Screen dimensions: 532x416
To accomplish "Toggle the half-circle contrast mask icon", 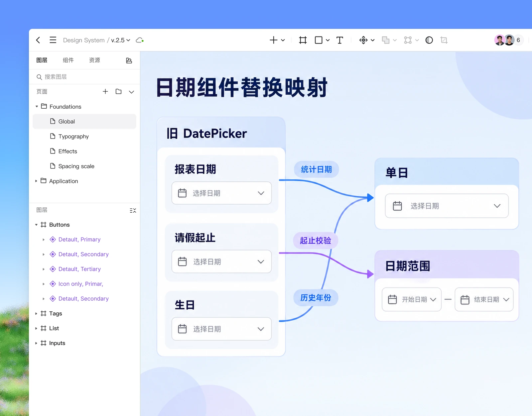I will pyautogui.click(x=429, y=40).
